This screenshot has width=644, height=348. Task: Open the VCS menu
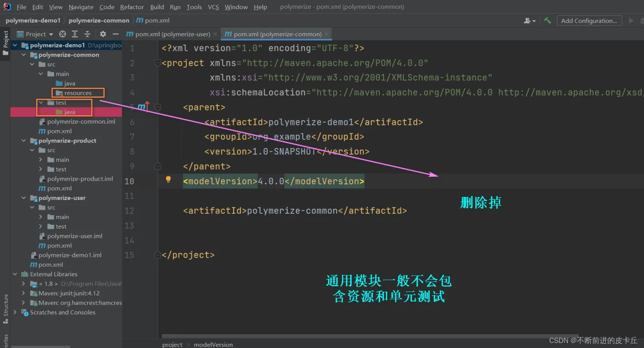coord(213,7)
